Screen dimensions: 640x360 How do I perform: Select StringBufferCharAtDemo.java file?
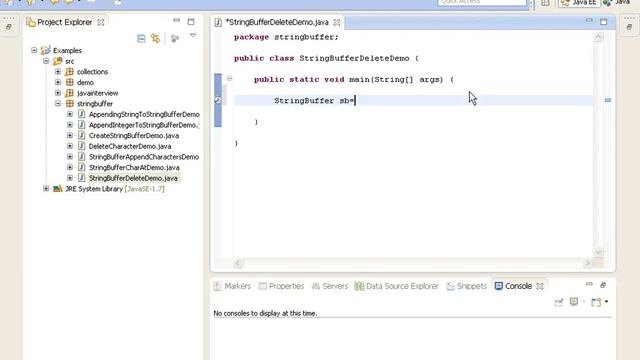134,167
